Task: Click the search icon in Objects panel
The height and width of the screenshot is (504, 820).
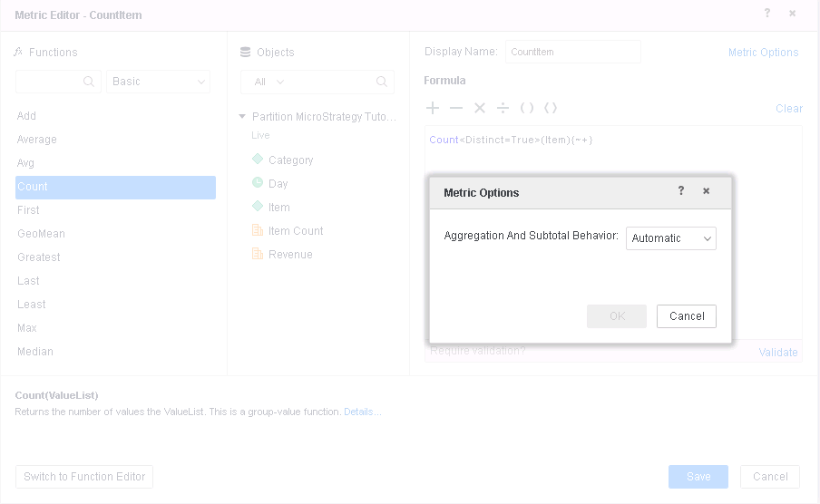Action: pyautogui.click(x=382, y=82)
